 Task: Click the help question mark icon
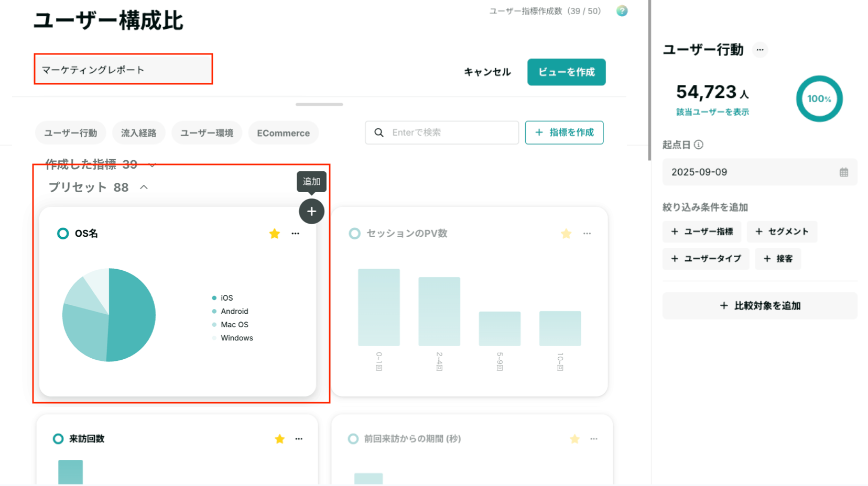[622, 11]
